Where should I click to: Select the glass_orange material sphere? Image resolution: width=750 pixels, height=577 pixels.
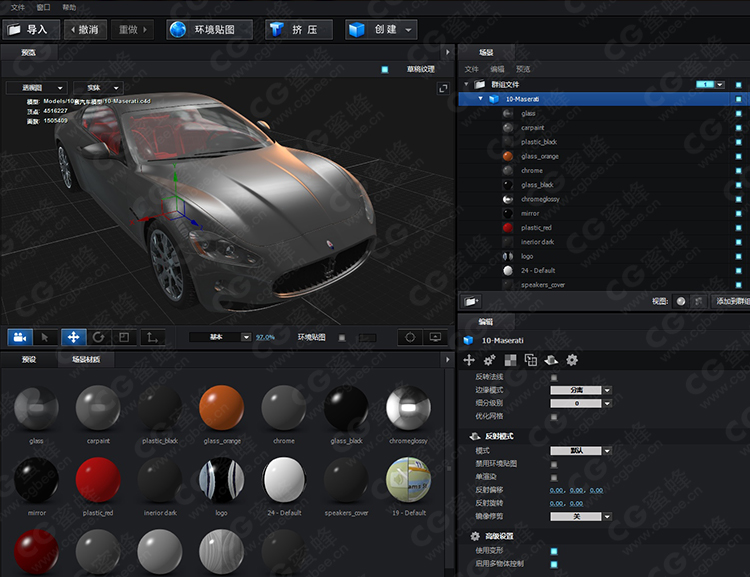pos(221,408)
